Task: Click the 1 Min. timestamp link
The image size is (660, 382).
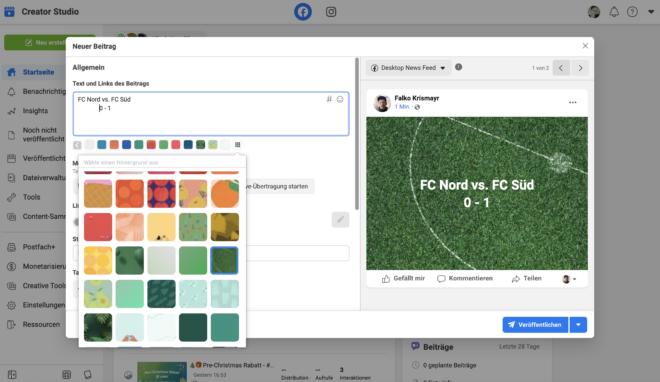Action: coord(402,107)
